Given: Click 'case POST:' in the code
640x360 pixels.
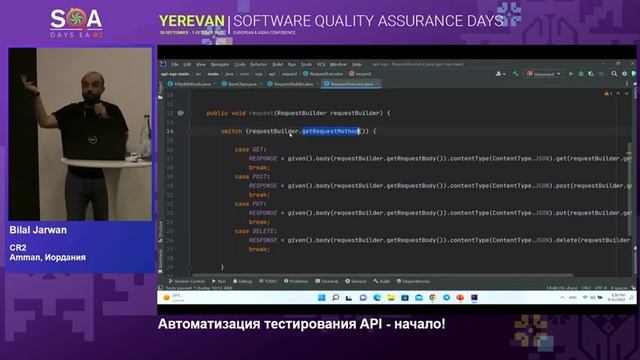Looking at the screenshot, I should 252,177.
